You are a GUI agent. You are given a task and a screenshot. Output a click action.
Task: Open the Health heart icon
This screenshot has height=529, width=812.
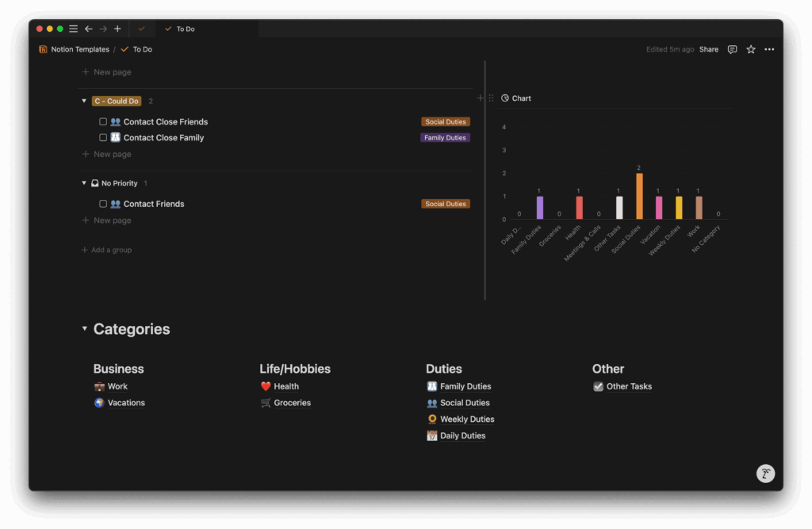click(266, 386)
